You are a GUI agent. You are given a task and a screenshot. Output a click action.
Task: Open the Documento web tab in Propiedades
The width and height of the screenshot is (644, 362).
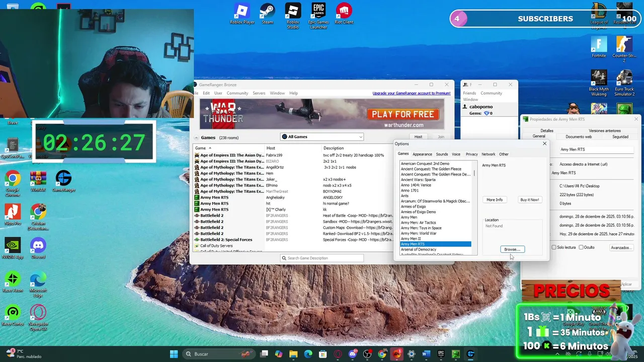pos(579,137)
